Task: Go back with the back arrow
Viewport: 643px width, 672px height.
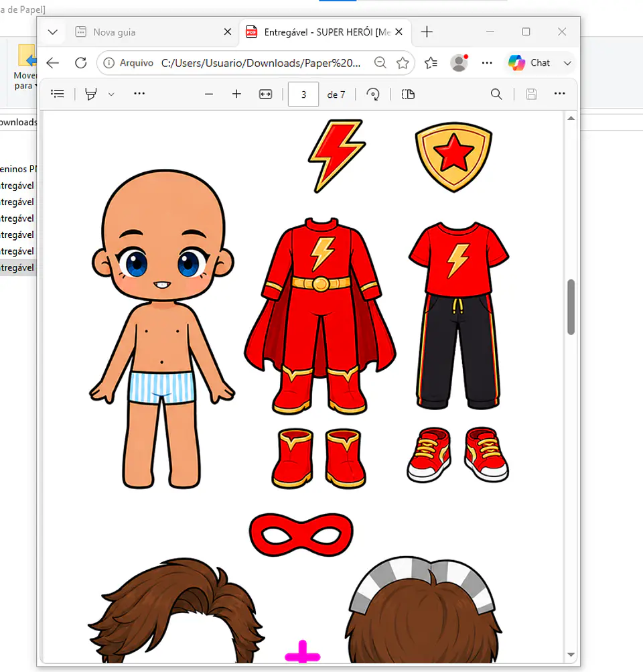Action: (53, 63)
